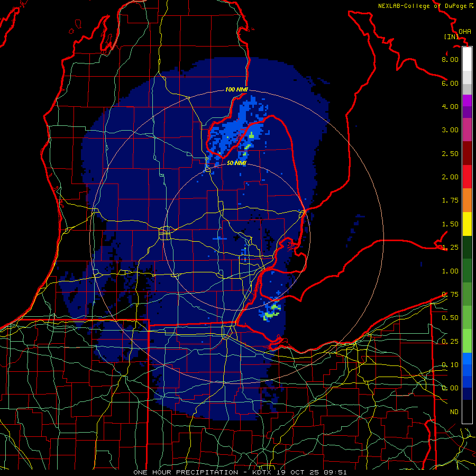
Task: Pick the pink swatch beside 3.00
Action: point(467,130)
